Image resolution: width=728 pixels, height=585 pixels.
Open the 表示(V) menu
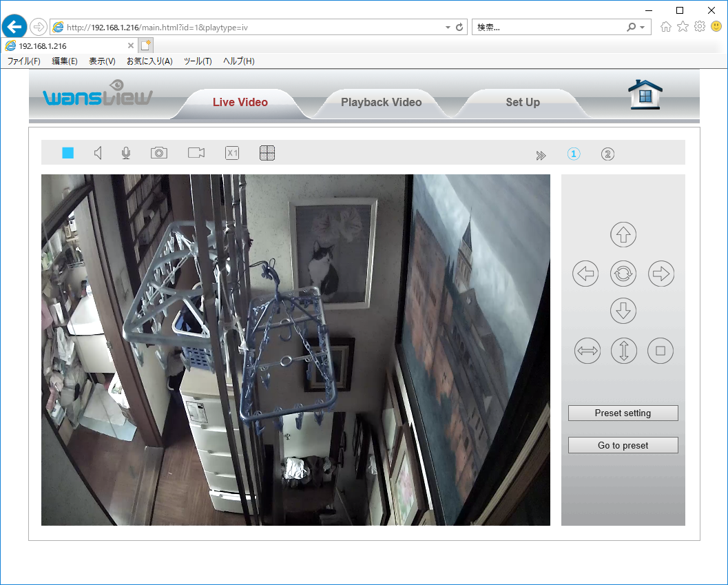[102, 61]
